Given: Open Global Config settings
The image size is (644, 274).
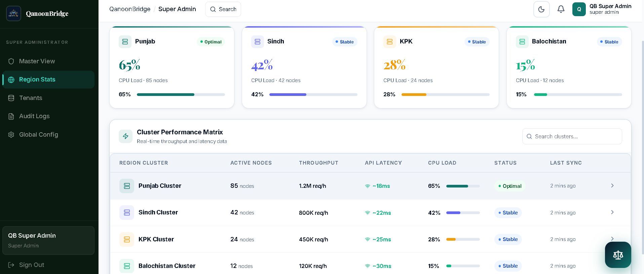Looking at the screenshot, I should coord(48,135).
